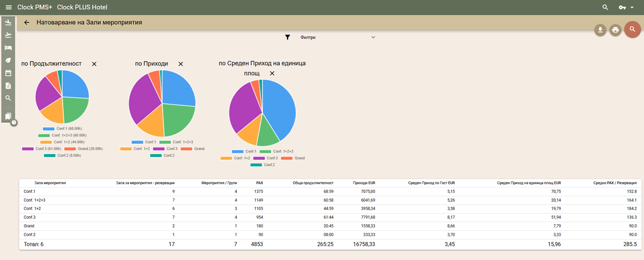Click the Среден Приход по Гост EUR header
The image size is (644, 260).
pos(431,183)
